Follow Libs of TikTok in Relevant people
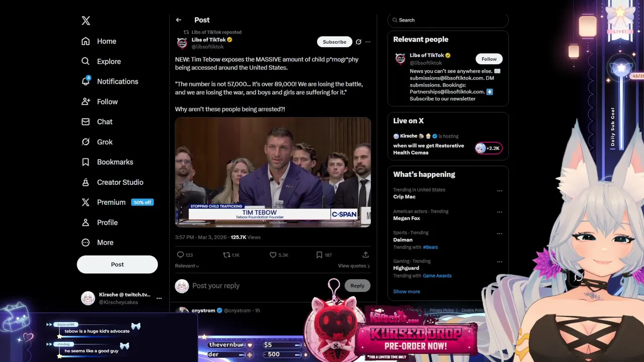This screenshot has width=644, height=362. (489, 59)
